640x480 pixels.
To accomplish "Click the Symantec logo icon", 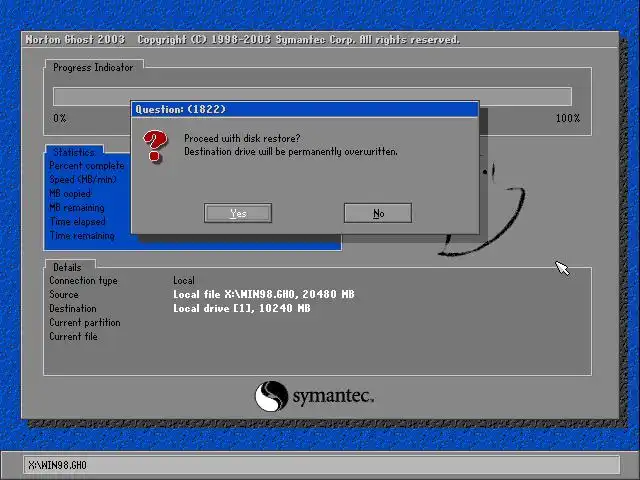I will pos(271,396).
